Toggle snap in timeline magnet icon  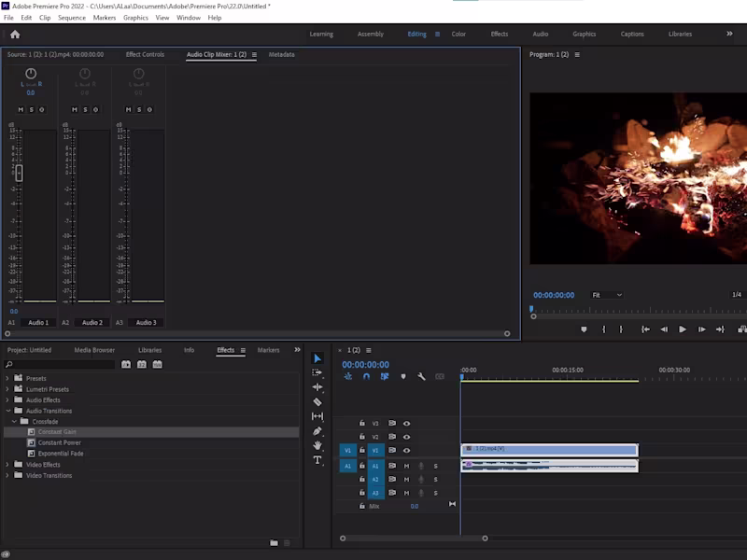366,377
